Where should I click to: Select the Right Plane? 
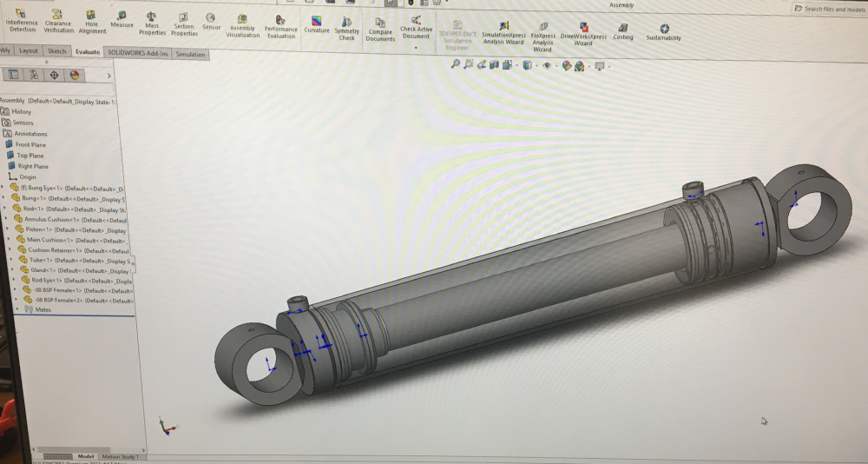tap(28, 166)
